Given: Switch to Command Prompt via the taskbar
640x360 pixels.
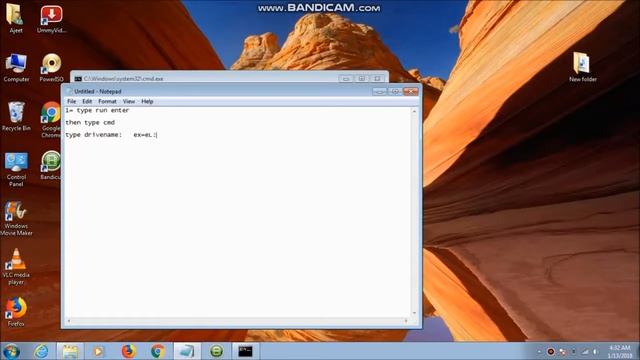Looking at the screenshot, I should pos(245,351).
